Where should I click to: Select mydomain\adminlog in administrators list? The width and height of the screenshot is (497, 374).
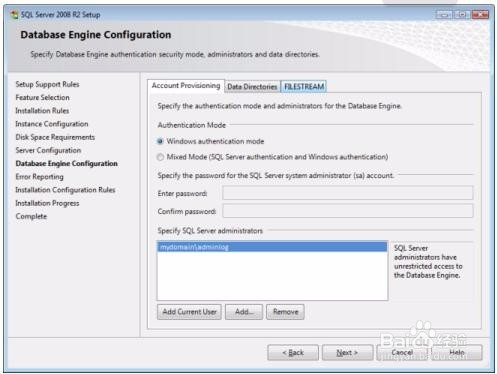pyautogui.click(x=272, y=247)
